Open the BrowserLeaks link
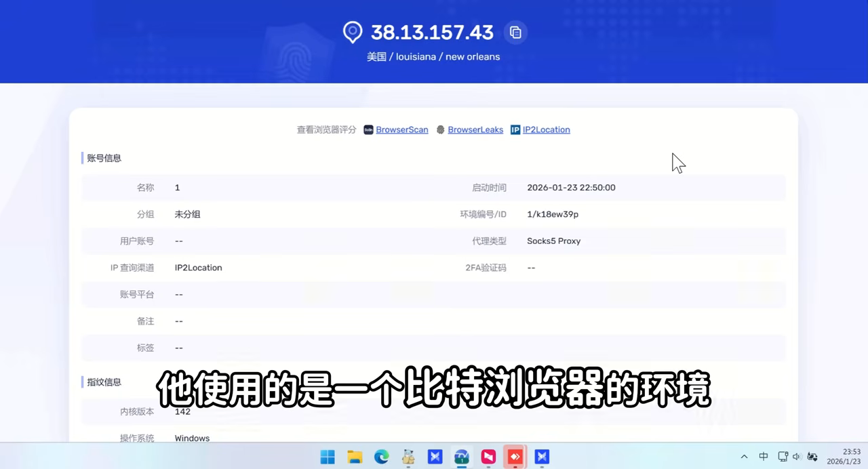The image size is (868, 469). 475,129
